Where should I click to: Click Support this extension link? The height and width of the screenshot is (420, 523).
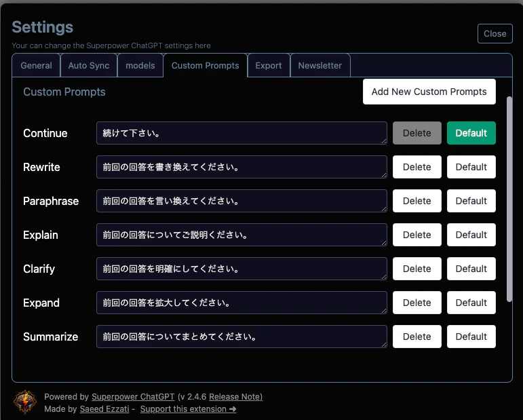tap(188, 409)
